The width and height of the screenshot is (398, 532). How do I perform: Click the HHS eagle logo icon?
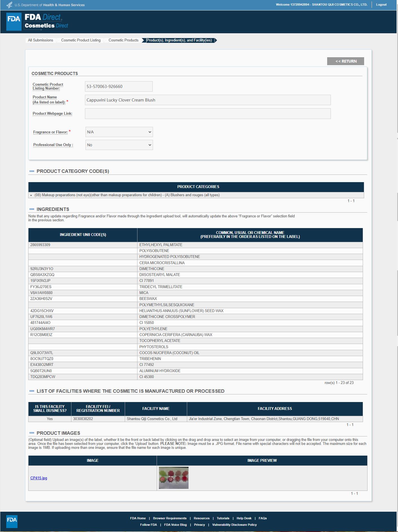(x=9, y=5)
